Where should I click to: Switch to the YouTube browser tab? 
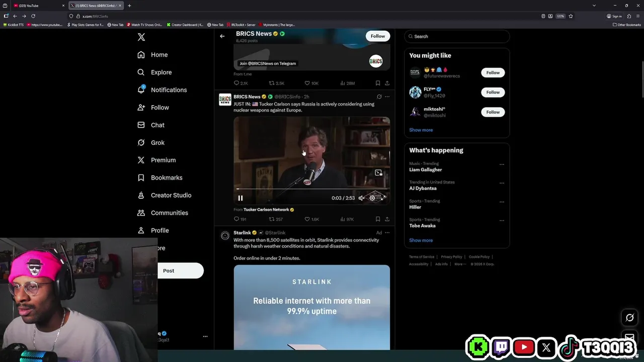38,6
